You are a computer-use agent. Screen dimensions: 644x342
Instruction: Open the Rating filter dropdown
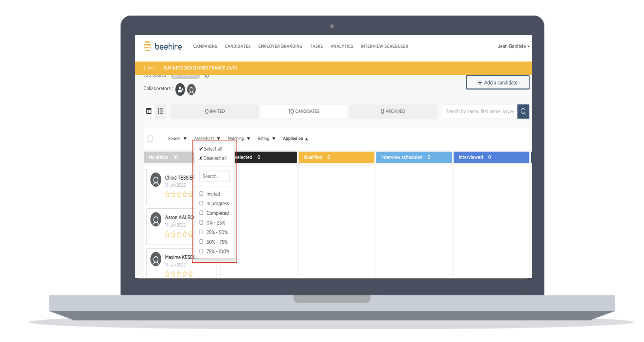[266, 139]
